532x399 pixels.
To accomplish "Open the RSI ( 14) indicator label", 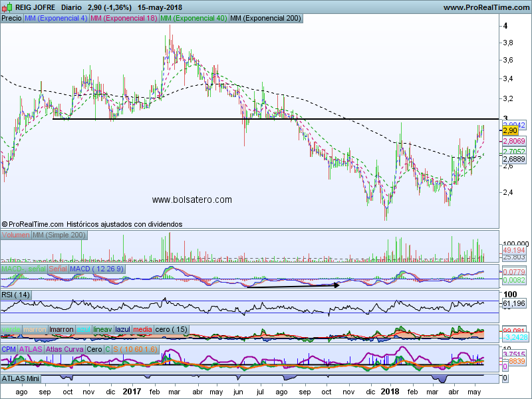I will pyautogui.click(x=16, y=295).
